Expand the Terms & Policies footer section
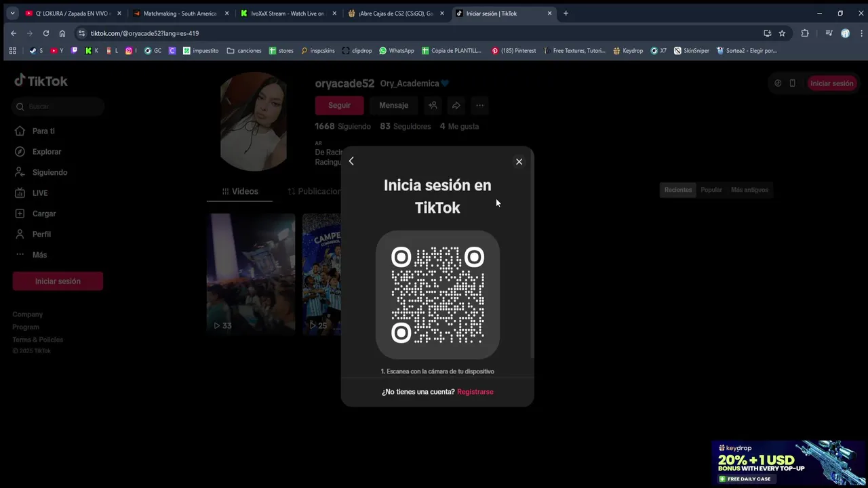 [37, 340]
